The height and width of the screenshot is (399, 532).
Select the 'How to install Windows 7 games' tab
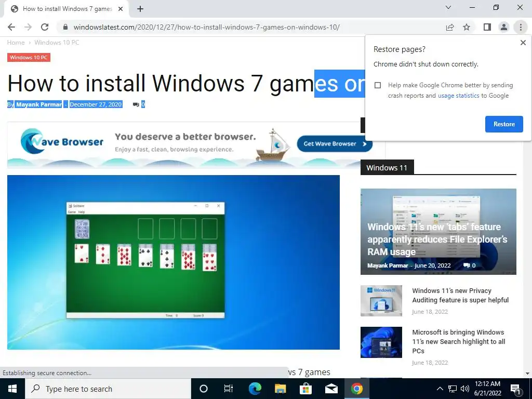(x=67, y=9)
